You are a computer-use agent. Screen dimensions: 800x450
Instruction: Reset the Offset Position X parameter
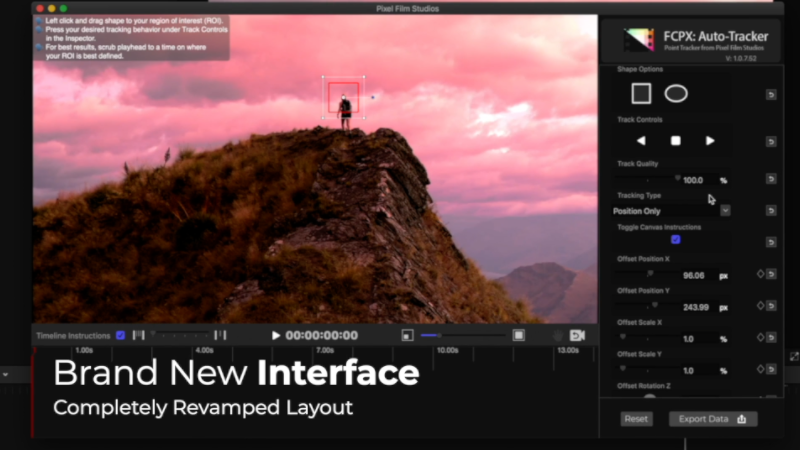click(771, 274)
